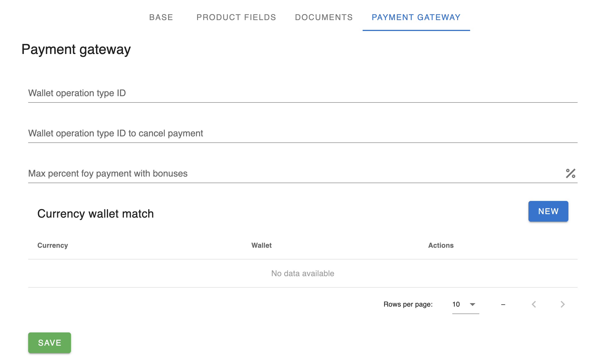Image resolution: width=600 pixels, height=364 pixels.
Task: Click the New button for currency match
Action: coord(548,211)
